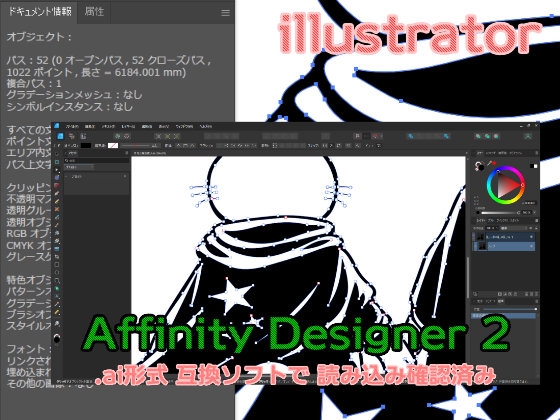Open Affinity Designer Layer menu
Image resolution: width=560 pixels, height=420 pixels.
(128, 126)
